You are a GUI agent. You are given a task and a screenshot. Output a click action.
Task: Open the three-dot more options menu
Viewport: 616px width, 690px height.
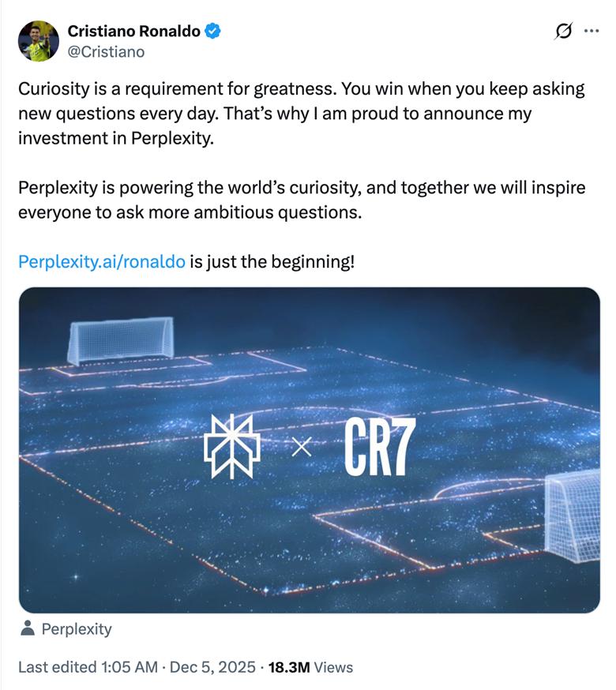click(x=591, y=32)
